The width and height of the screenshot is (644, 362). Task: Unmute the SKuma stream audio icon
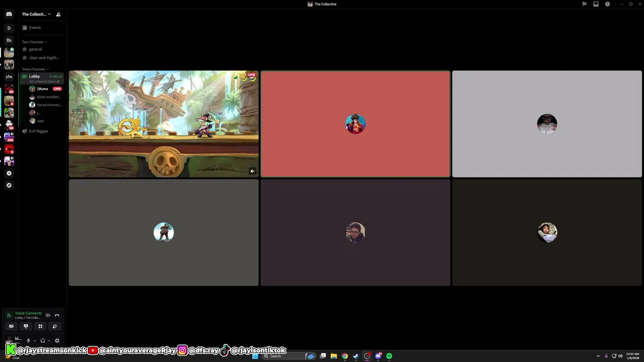tap(253, 171)
